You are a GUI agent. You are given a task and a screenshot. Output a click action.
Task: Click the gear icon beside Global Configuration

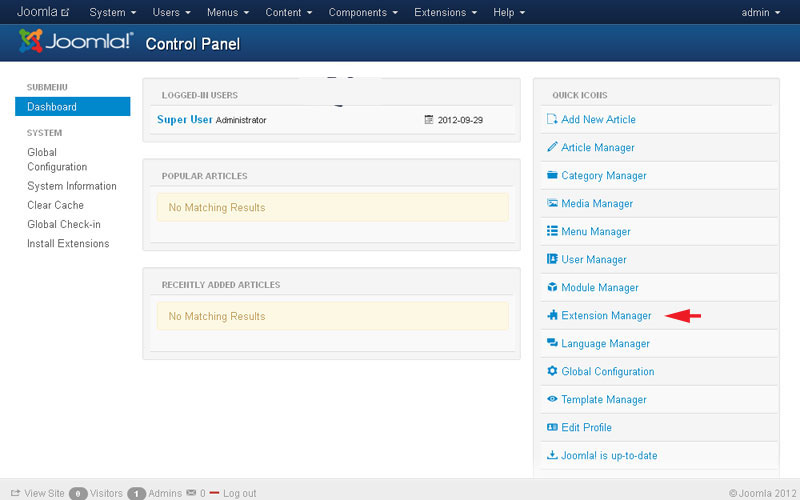click(552, 371)
